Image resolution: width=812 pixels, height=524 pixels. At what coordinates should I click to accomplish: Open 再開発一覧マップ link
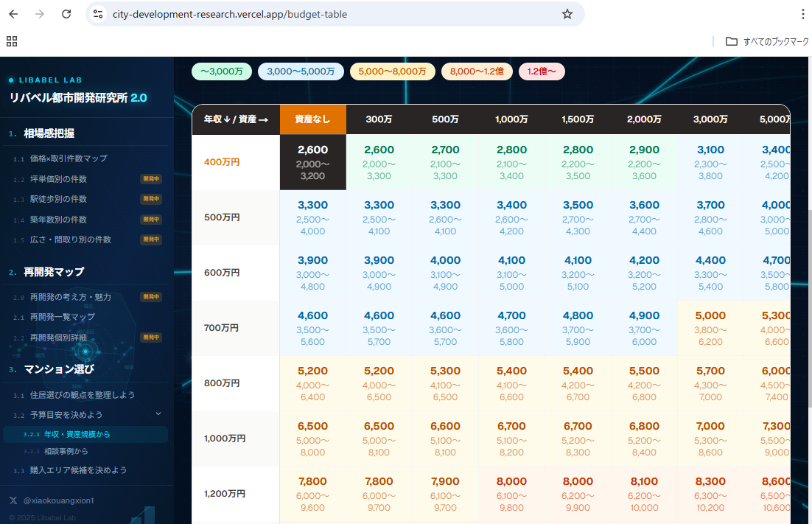point(63,317)
